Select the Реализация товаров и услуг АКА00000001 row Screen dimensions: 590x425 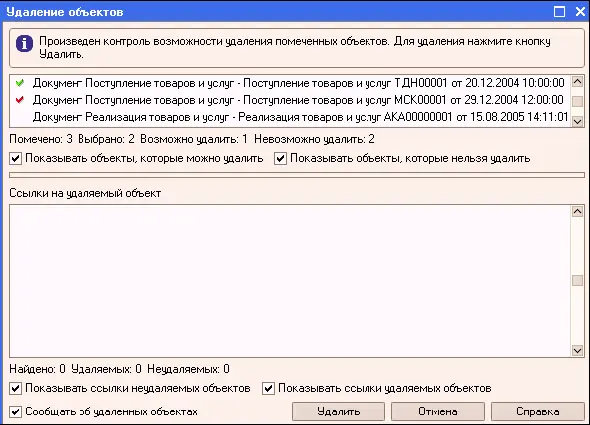(290, 117)
